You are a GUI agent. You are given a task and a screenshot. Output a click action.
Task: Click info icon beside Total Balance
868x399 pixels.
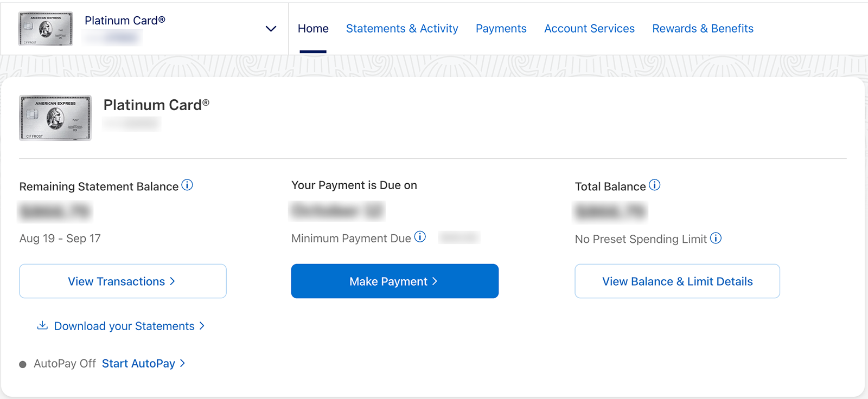(655, 185)
